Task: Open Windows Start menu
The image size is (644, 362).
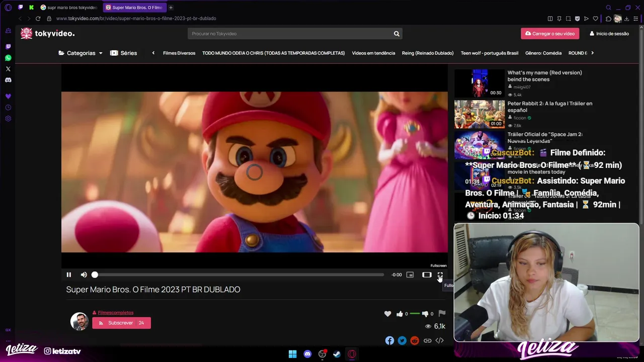Action: click(292, 354)
